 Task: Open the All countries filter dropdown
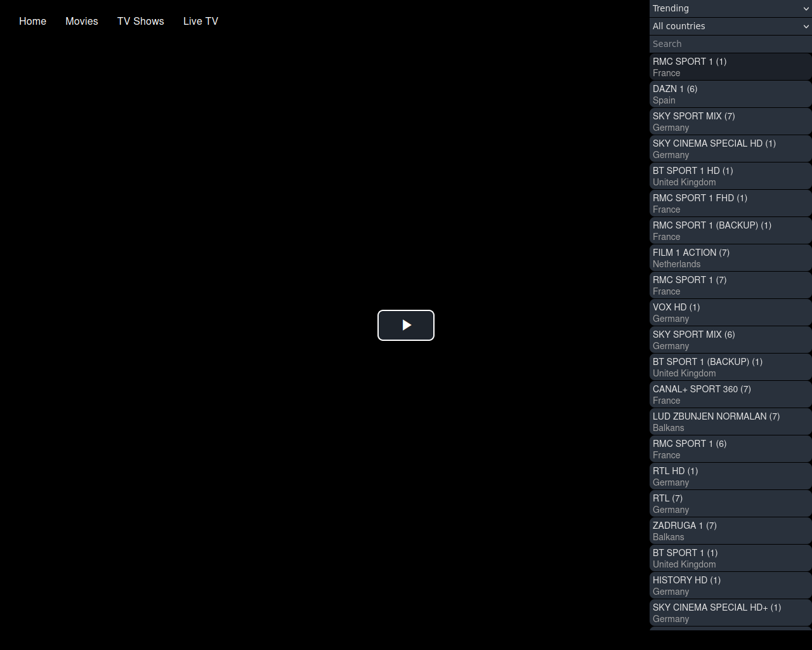(731, 26)
